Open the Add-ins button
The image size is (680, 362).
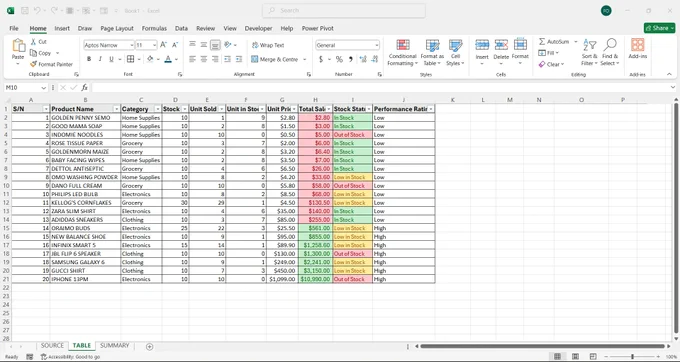pyautogui.click(x=638, y=48)
